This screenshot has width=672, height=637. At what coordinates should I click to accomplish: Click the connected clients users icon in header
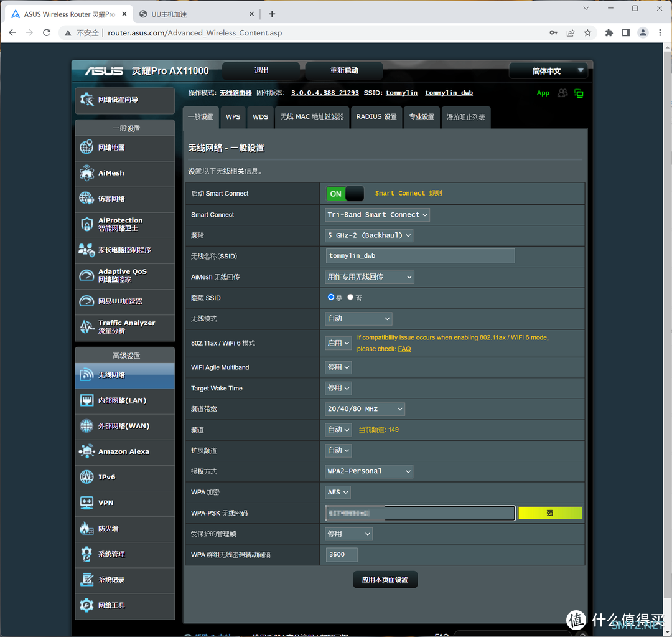tap(562, 93)
